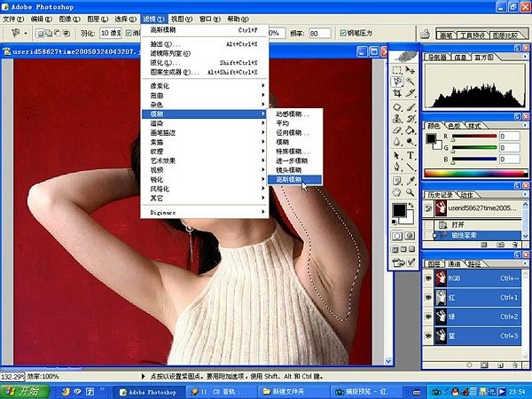
Task: Toggle the pen pressure checkbox
Action: [343, 33]
